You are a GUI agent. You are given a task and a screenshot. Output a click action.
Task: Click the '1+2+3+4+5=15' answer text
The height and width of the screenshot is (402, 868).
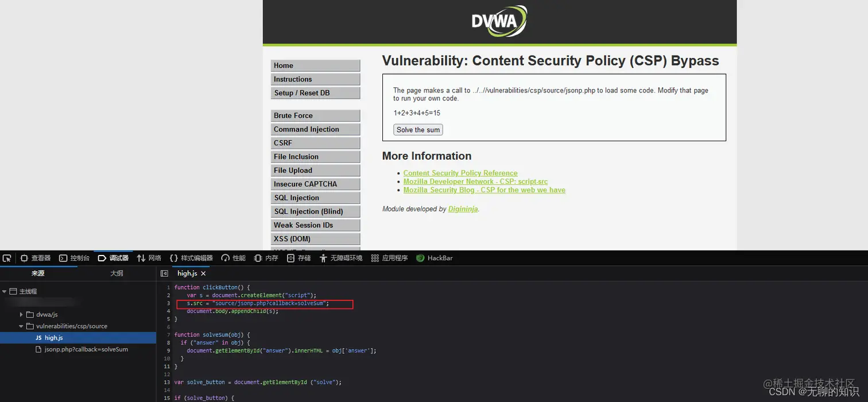417,113
